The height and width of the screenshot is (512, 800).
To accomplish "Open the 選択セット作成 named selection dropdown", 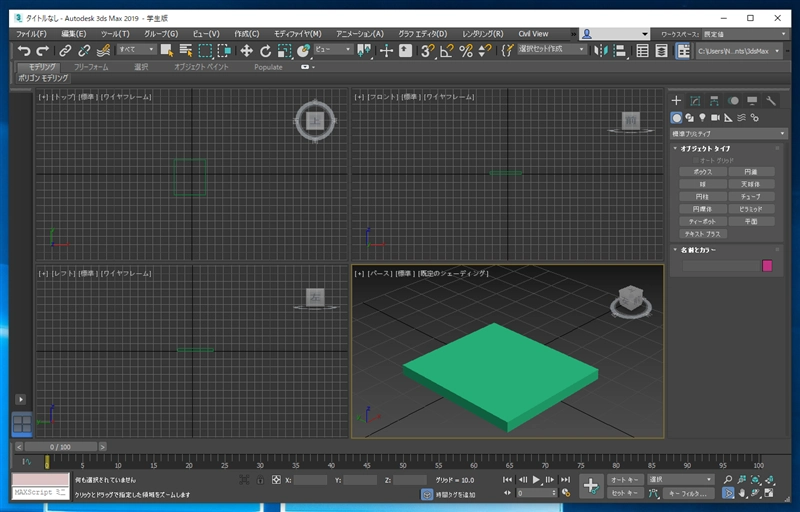I will pos(552,49).
